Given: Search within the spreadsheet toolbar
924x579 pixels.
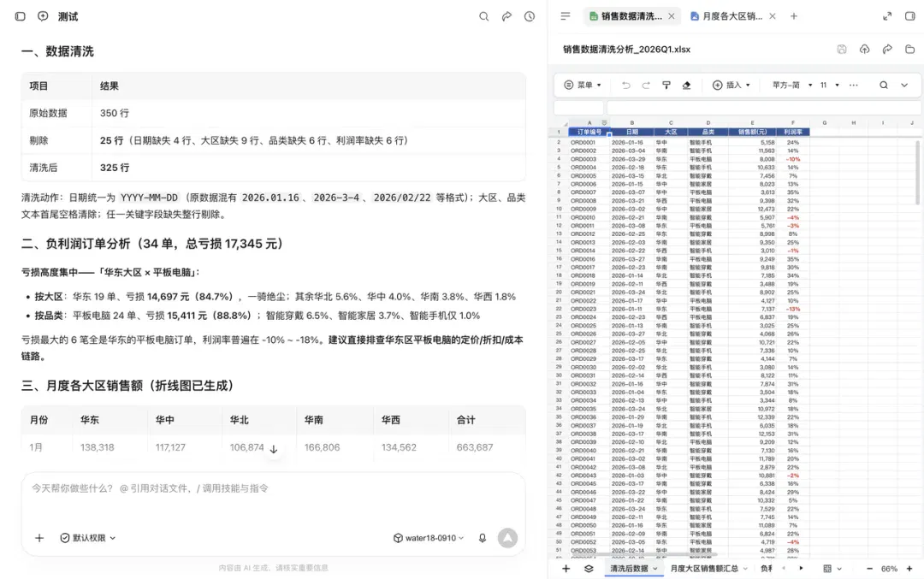Looking at the screenshot, I should [883, 86].
